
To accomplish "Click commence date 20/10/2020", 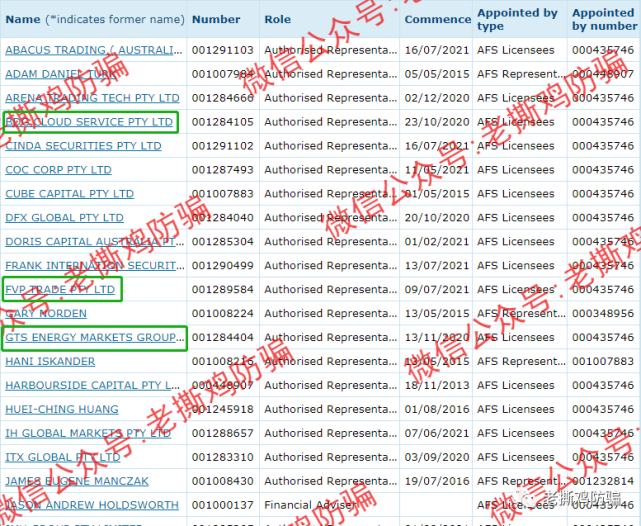I will pyautogui.click(x=437, y=217).
